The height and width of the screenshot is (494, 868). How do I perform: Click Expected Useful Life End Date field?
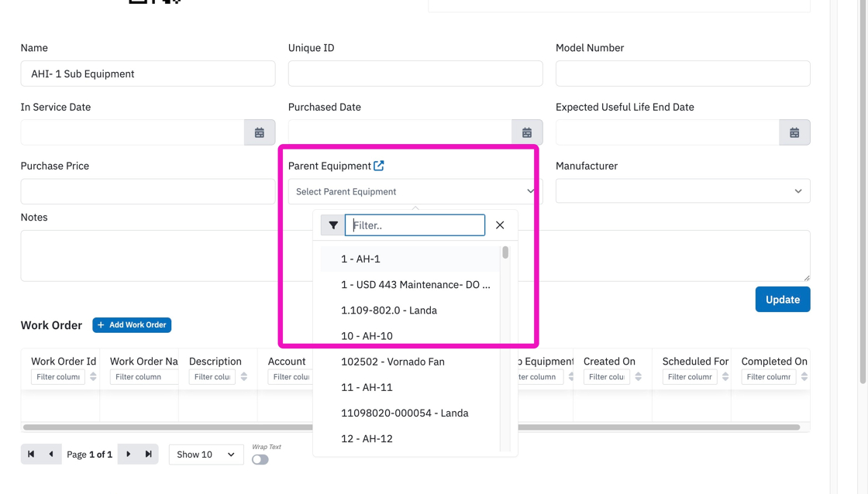(x=667, y=132)
